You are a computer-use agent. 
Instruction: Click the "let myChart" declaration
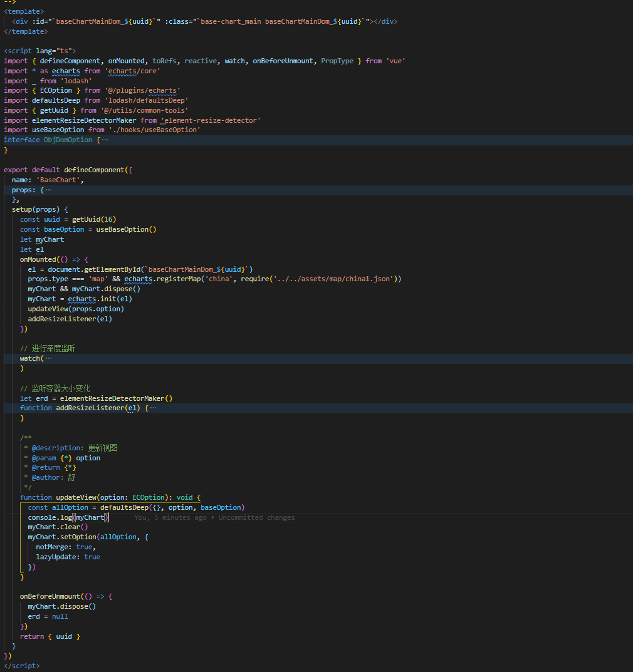point(42,240)
